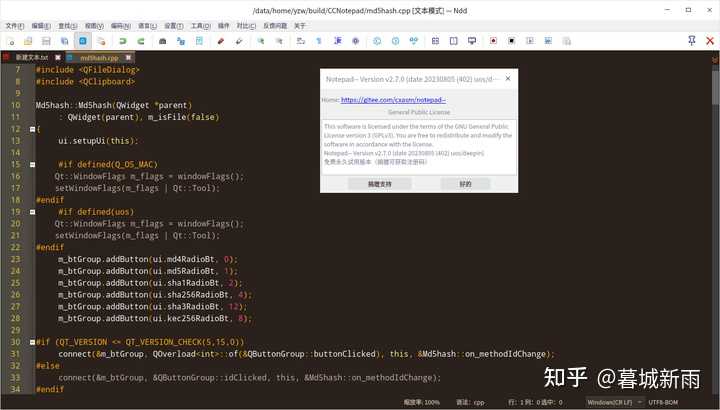This screenshot has width=720, height=410.
Task: Open the 设置(T) menu
Action: coord(174,26)
